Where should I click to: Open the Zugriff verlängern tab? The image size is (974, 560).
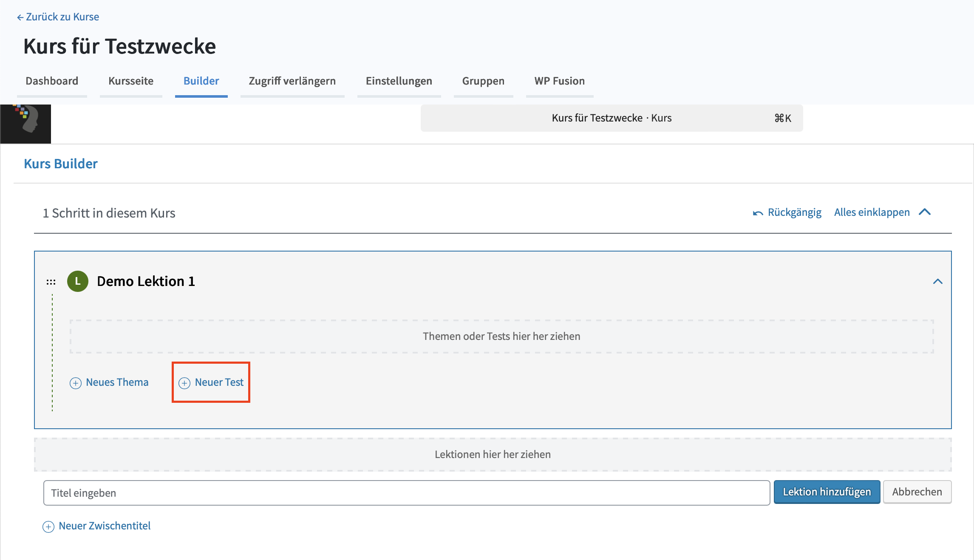click(292, 81)
